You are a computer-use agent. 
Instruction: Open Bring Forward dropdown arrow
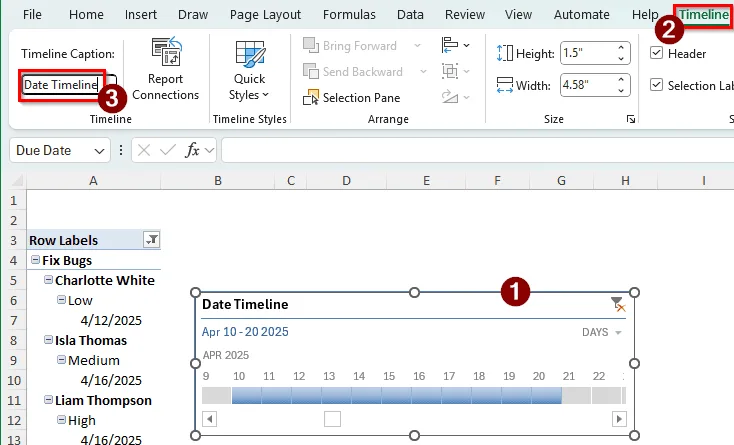tap(417, 46)
